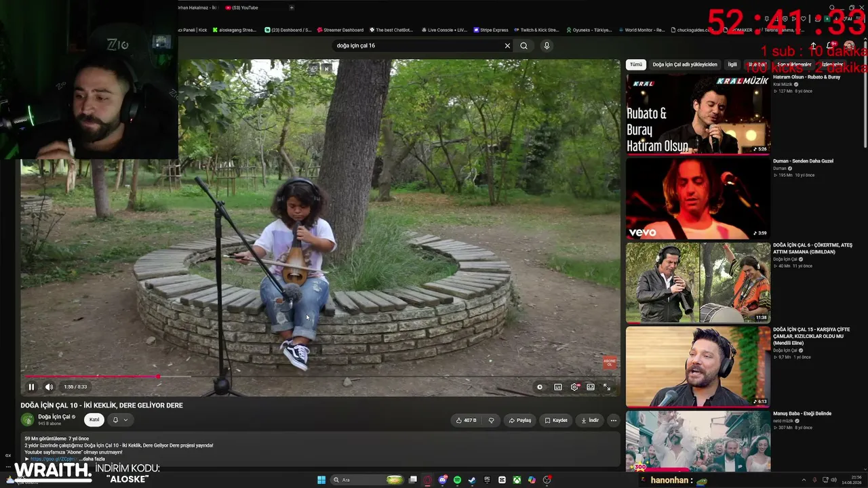Focus the search field containing 'doğa için çal 16'

click(417, 45)
